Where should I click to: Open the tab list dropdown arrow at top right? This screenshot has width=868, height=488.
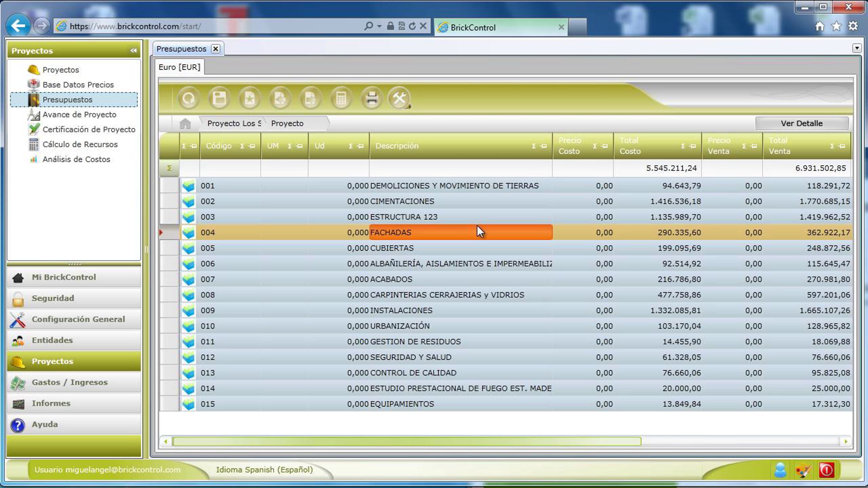pyautogui.click(x=857, y=48)
